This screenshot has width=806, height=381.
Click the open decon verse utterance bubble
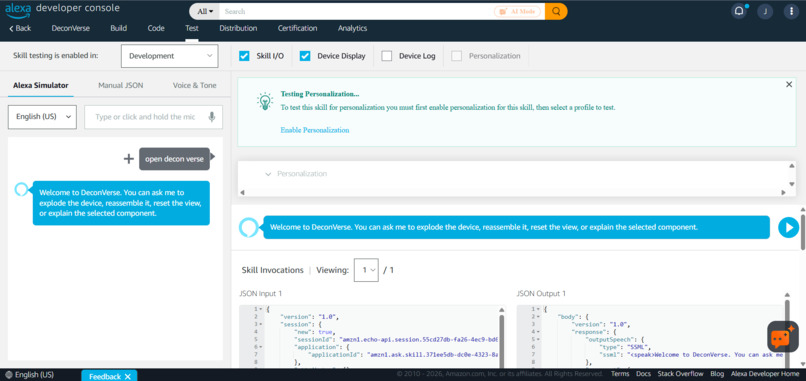tap(174, 159)
